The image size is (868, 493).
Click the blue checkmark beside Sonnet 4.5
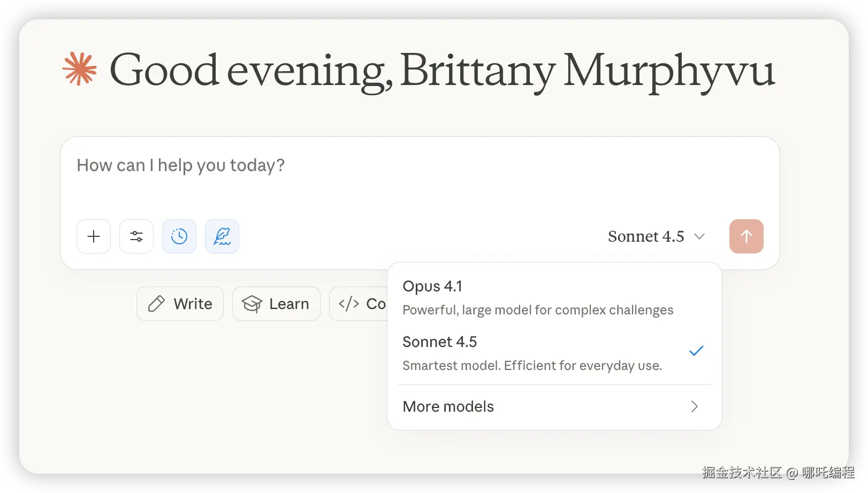[x=696, y=351]
